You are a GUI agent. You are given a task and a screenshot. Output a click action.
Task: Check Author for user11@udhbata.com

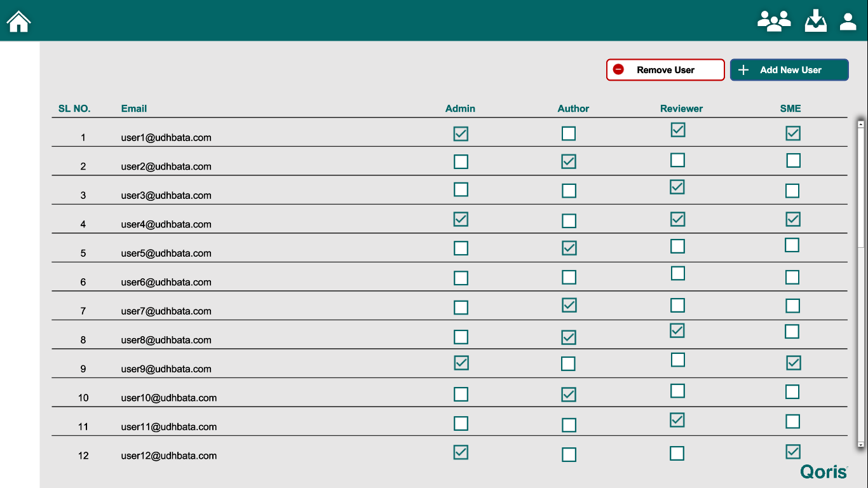569,424
